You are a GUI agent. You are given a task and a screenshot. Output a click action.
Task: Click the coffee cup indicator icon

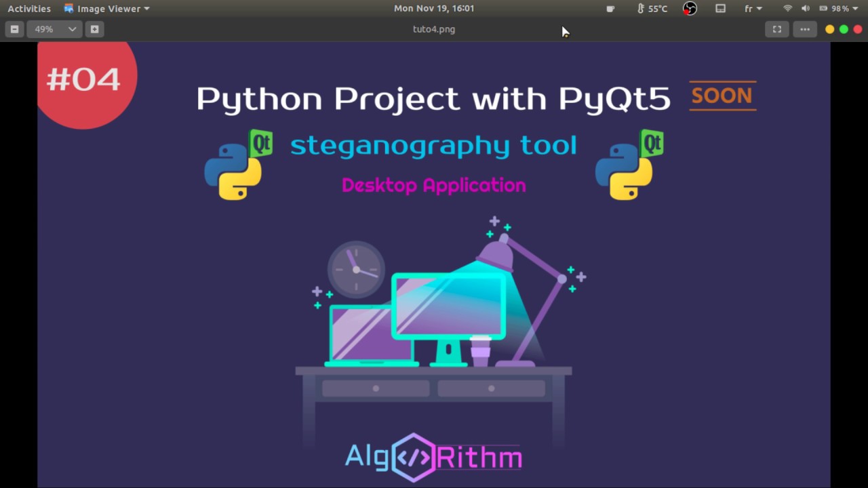(x=610, y=9)
